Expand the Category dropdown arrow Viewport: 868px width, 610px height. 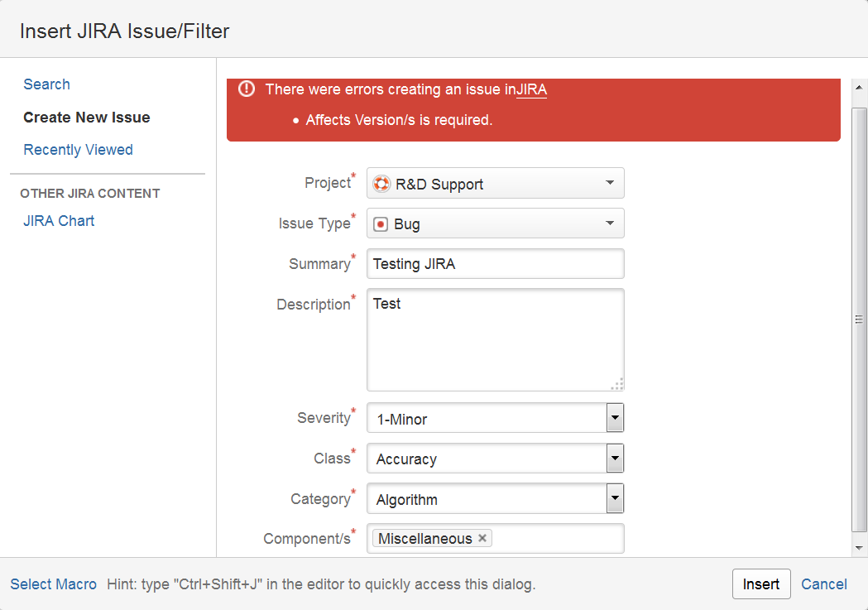pyautogui.click(x=615, y=498)
